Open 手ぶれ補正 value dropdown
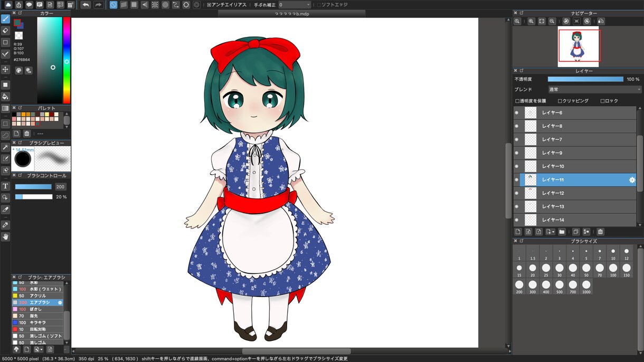This screenshot has width=644, height=362. click(295, 5)
